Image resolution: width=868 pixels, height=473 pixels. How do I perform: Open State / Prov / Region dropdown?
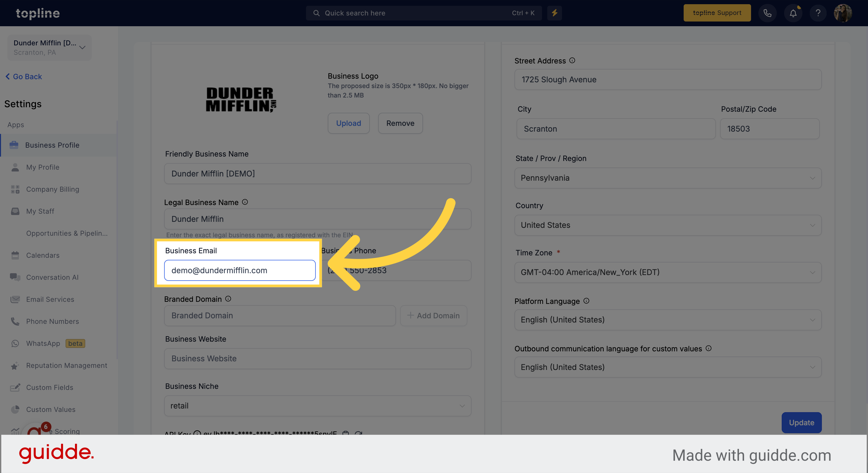click(668, 178)
